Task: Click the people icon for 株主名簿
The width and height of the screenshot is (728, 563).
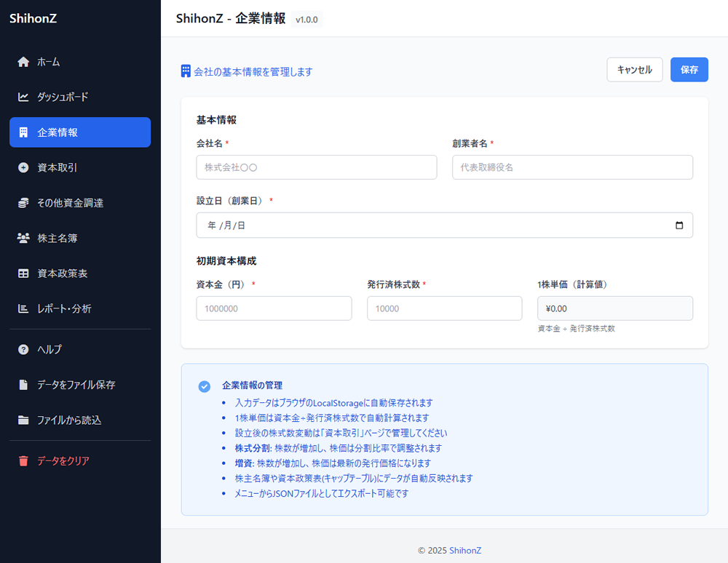Action: click(23, 238)
